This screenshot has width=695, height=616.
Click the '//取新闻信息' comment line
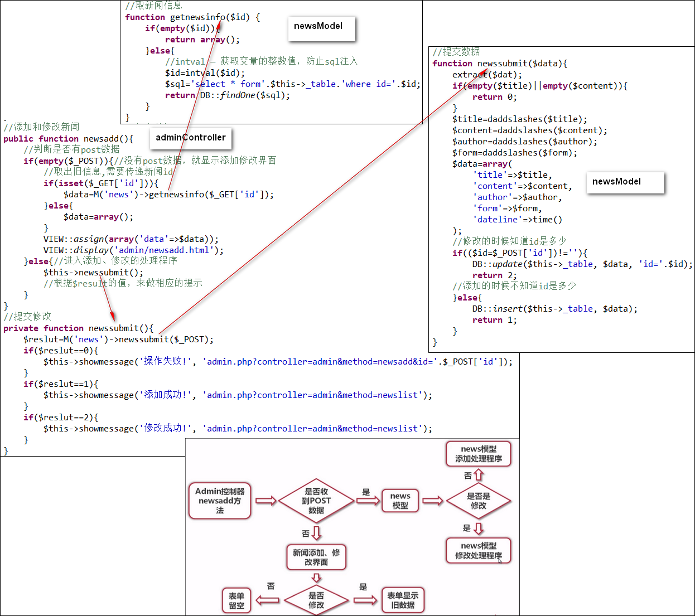(154, 6)
